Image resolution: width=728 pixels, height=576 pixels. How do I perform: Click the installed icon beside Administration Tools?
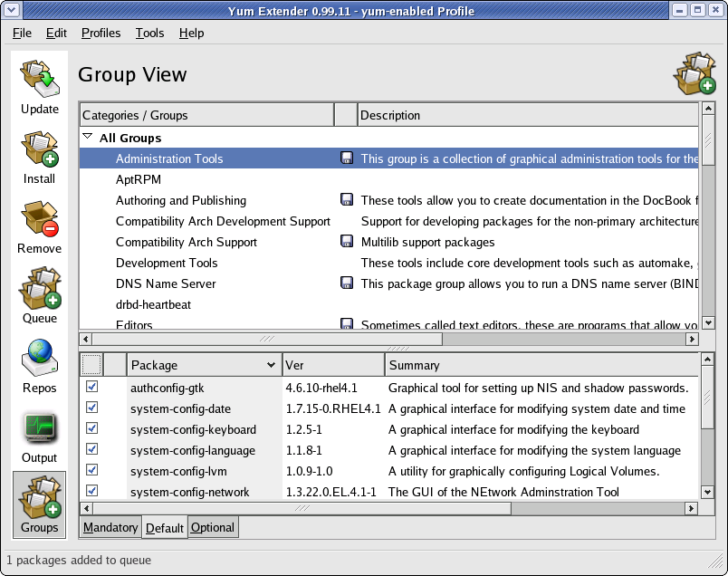(346, 158)
